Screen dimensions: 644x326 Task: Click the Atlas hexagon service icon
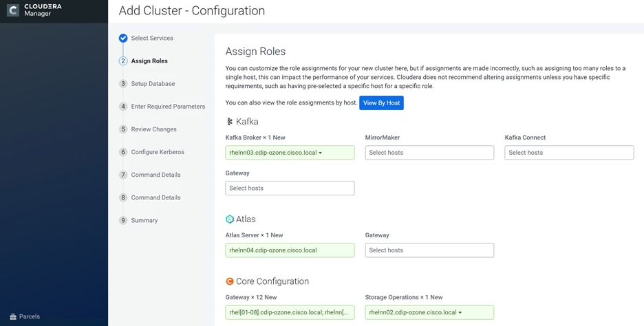tap(230, 219)
